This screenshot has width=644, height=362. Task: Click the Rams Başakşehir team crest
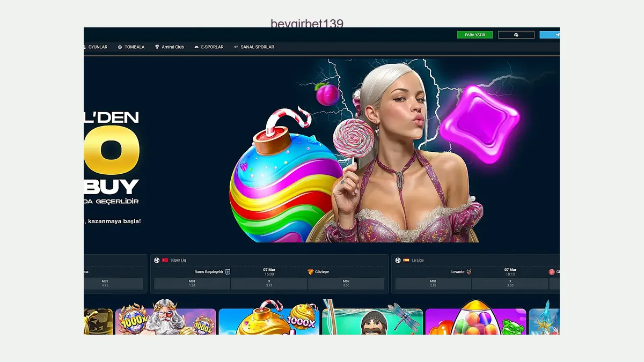pyautogui.click(x=228, y=272)
